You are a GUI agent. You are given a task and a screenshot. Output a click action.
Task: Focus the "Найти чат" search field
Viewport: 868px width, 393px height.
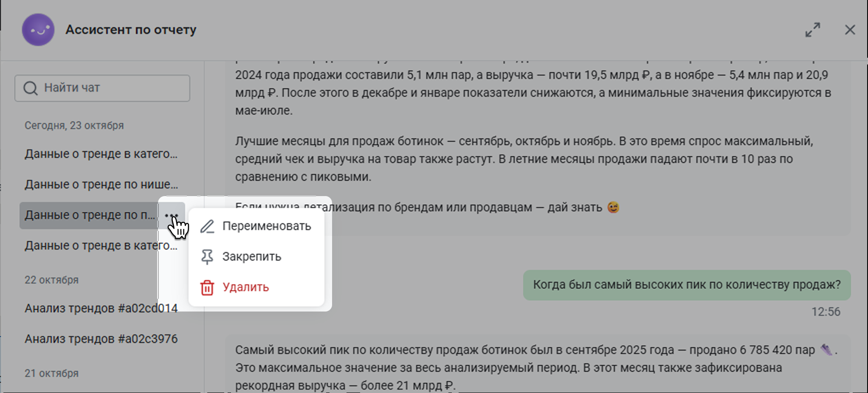pyautogui.click(x=110, y=88)
